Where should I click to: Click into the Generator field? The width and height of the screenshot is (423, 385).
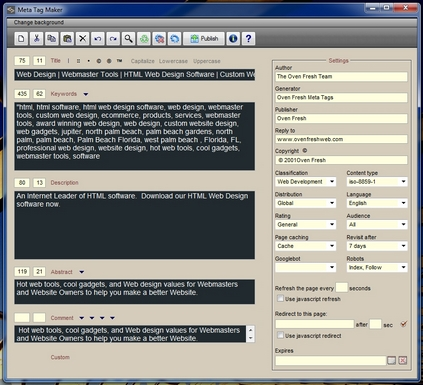click(x=341, y=97)
